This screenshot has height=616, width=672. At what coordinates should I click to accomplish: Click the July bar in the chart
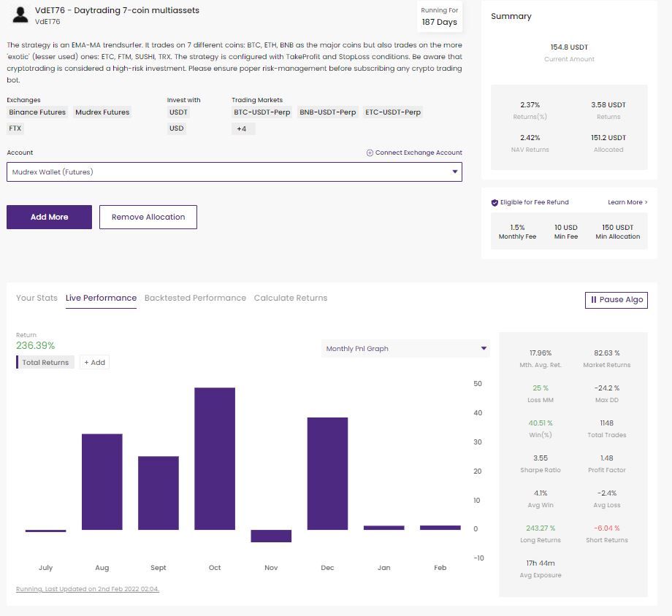pyautogui.click(x=45, y=531)
